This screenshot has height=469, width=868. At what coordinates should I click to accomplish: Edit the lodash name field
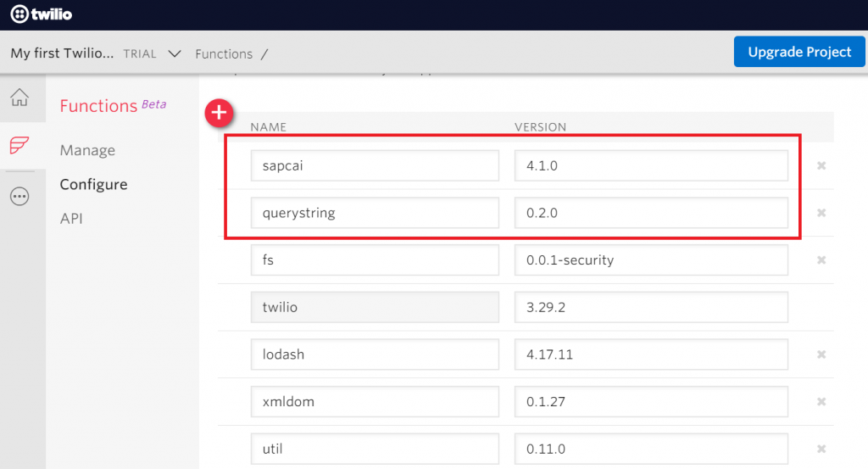[375, 355]
